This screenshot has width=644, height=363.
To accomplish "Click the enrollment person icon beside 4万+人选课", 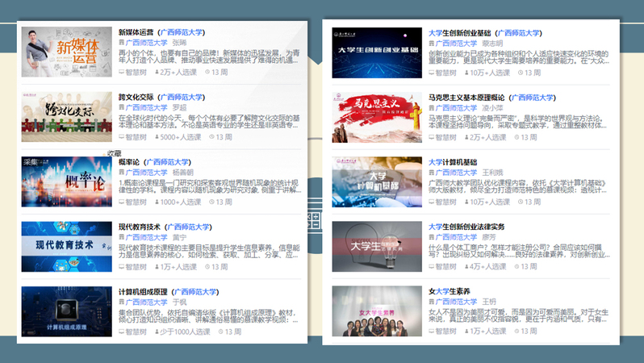I will point(466,266).
